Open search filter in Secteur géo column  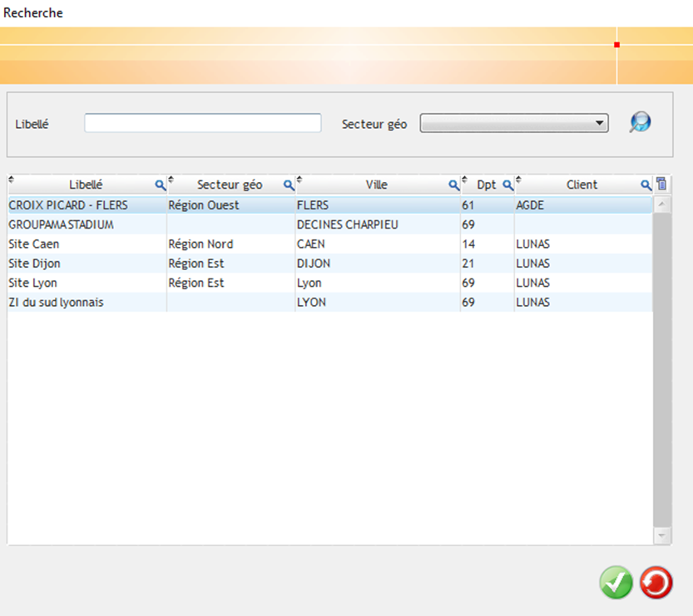289,185
